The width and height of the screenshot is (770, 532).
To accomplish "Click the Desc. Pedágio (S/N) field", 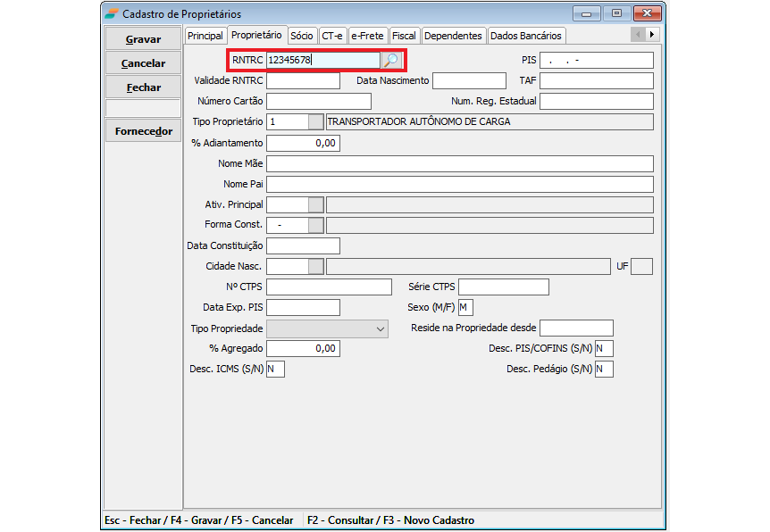I will 604,369.
